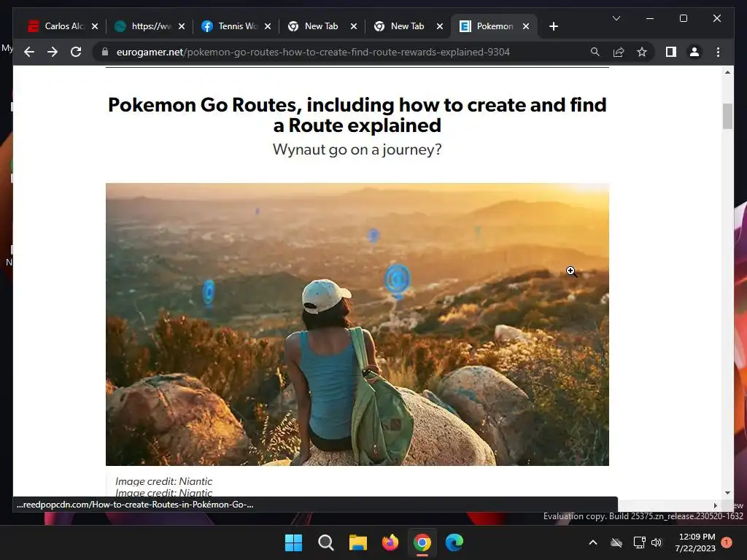Click the scrollbar down arrow

tap(727, 493)
